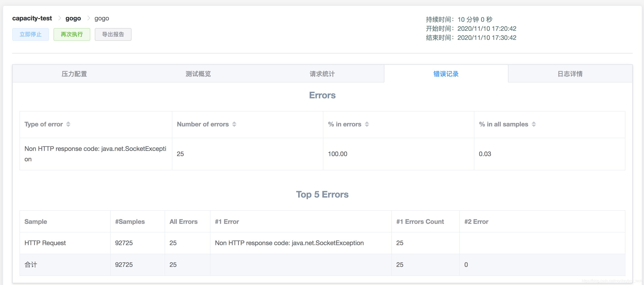Click the 0 value in 合计 row
644x285 pixels.
(466, 265)
